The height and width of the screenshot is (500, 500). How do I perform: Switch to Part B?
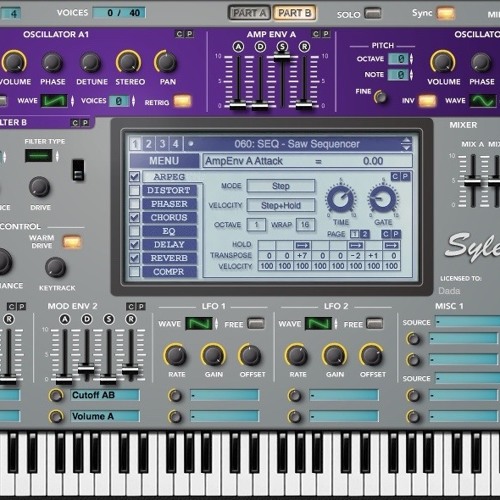click(x=294, y=13)
